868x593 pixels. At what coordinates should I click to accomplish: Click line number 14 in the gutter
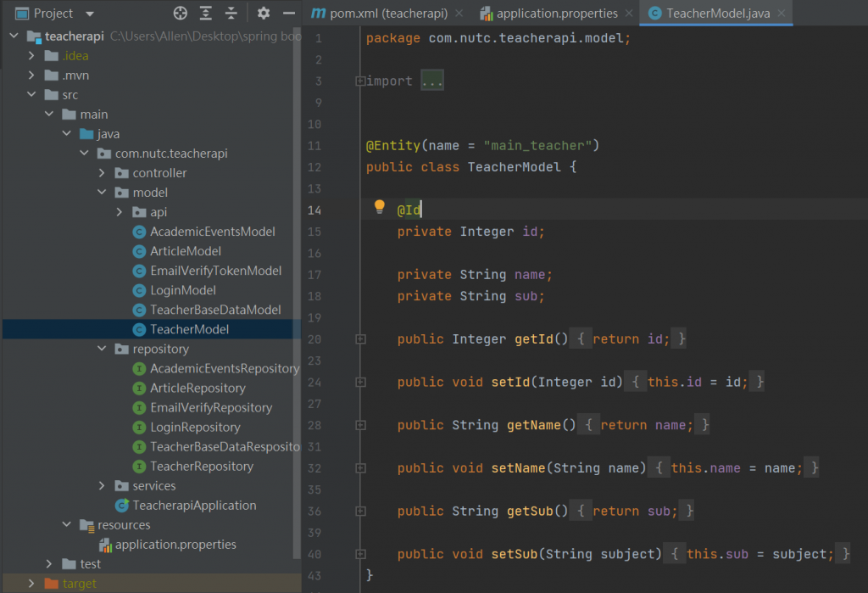point(314,210)
